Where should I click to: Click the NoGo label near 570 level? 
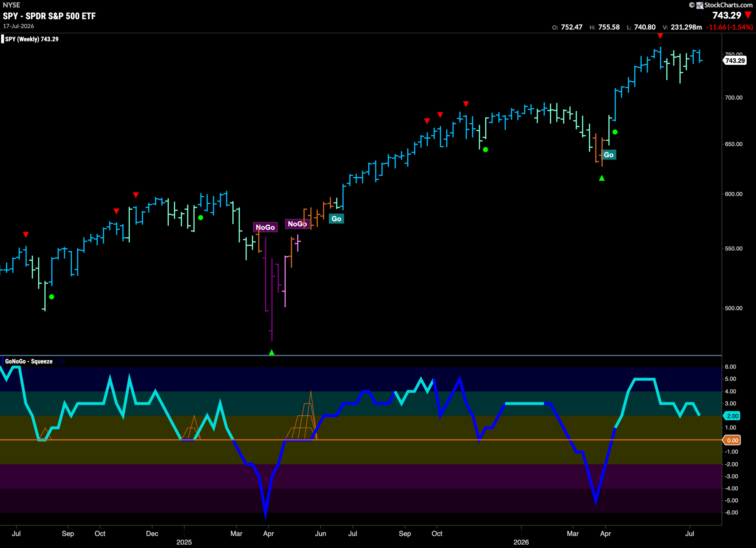click(x=265, y=227)
